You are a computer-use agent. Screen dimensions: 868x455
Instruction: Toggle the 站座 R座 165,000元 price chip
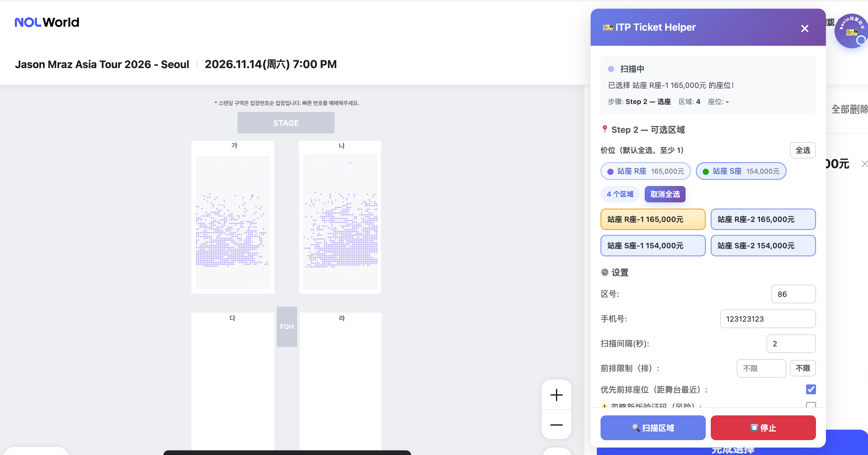pyautogui.click(x=645, y=171)
